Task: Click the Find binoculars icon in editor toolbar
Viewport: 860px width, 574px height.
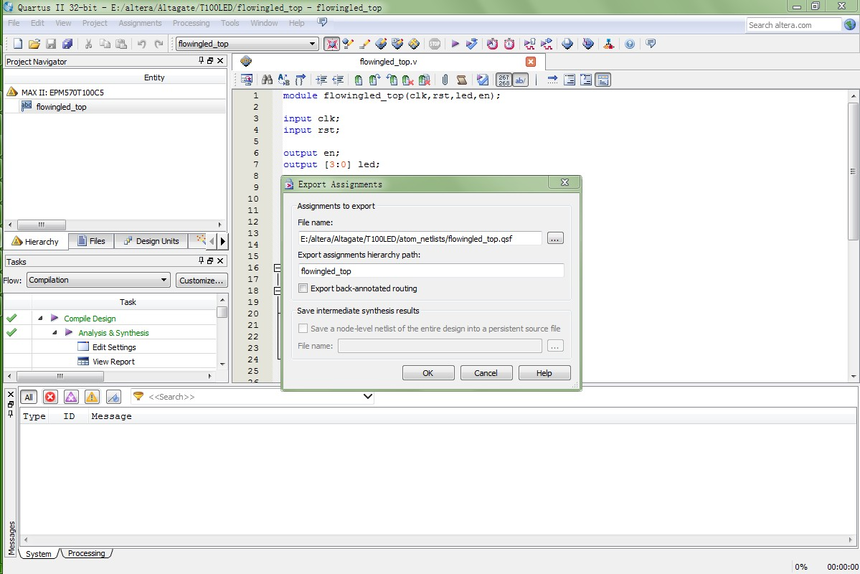Action: [x=267, y=80]
